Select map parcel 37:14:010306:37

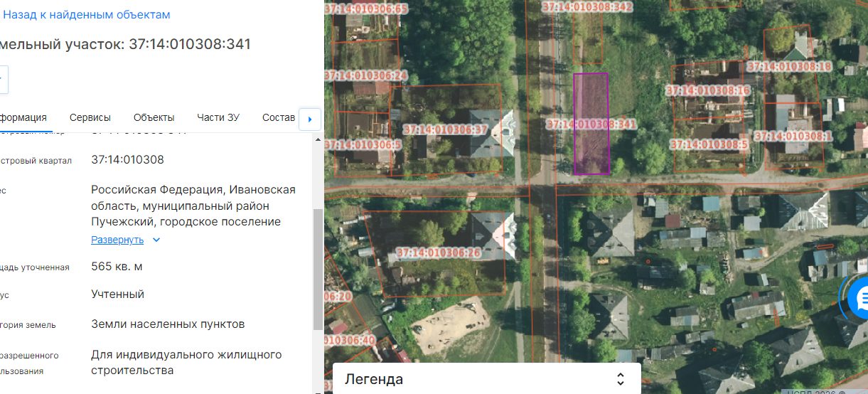445,130
